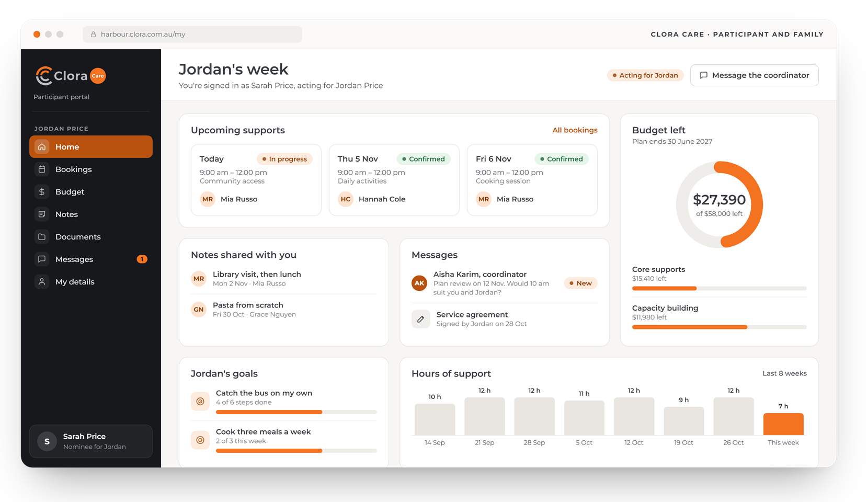The height and width of the screenshot is (502, 868).
Task: Open the Fri 6 Nov Cooking session booking
Action: [x=532, y=180]
